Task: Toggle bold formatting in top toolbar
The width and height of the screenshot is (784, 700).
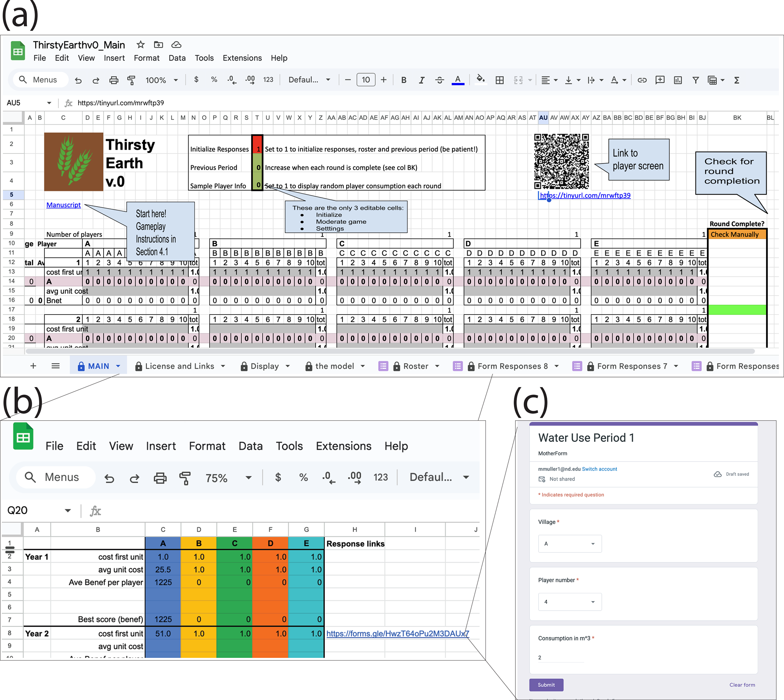Action: click(x=403, y=80)
